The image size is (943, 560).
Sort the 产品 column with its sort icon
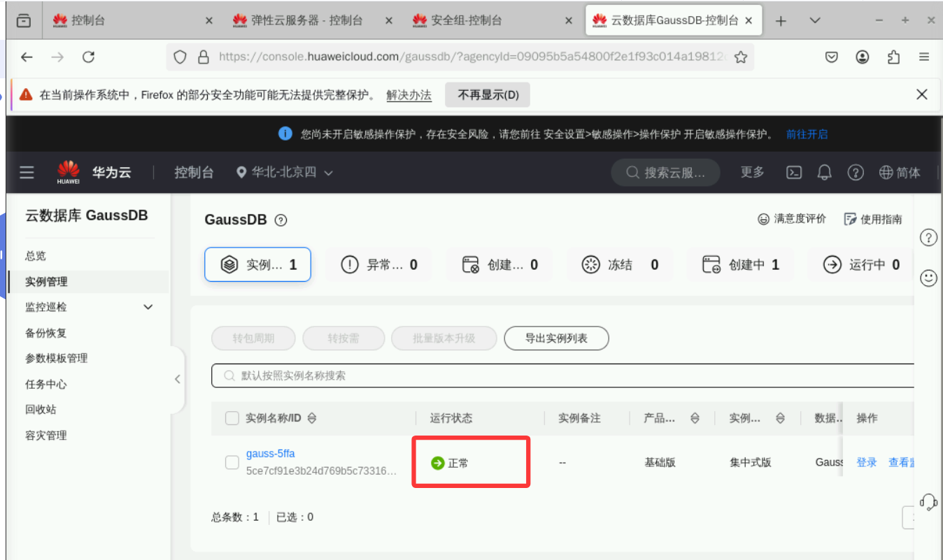695,418
